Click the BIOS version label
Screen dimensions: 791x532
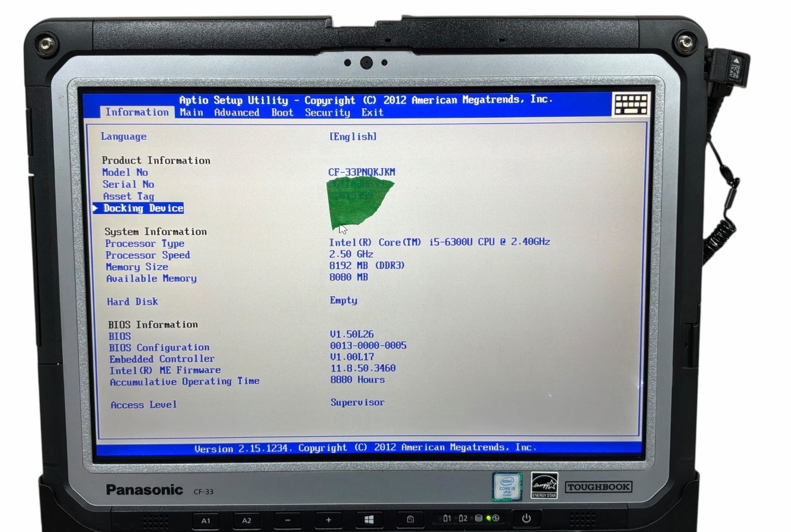click(120, 336)
